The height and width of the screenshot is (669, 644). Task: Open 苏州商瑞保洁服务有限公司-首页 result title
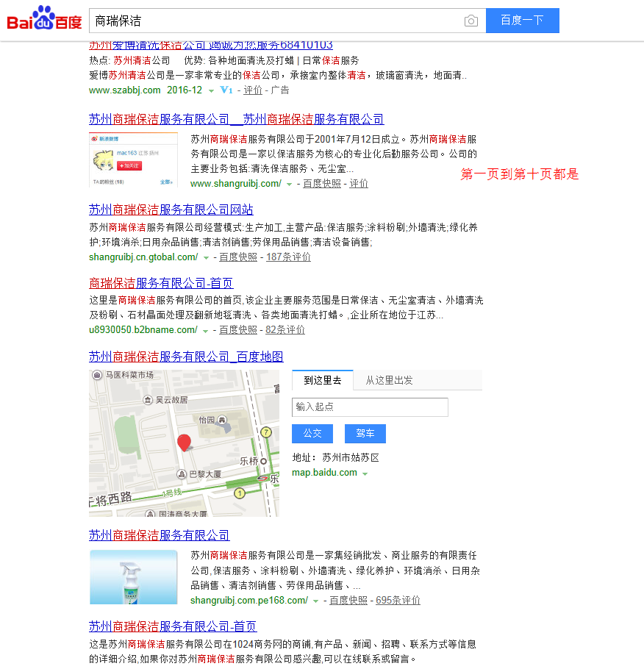point(173,626)
